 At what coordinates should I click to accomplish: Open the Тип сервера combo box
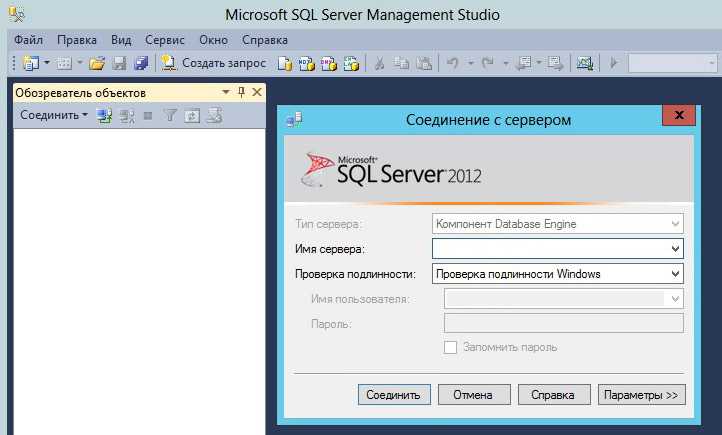tap(558, 224)
